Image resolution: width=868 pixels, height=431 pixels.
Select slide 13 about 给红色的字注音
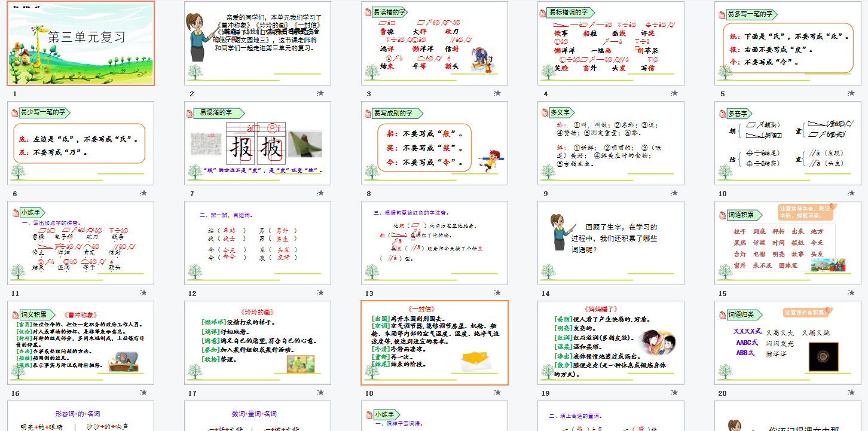435,243
